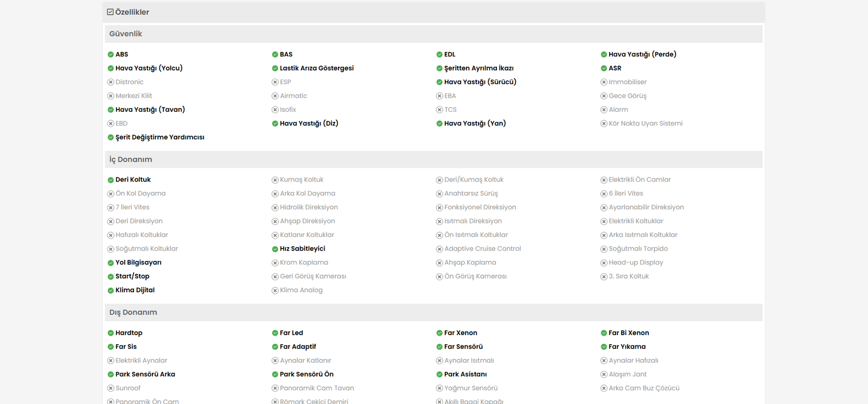Viewport: 868px width, 404px height.
Task: Click the green check icon next to Deri Koltuk
Action: (x=111, y=180)
